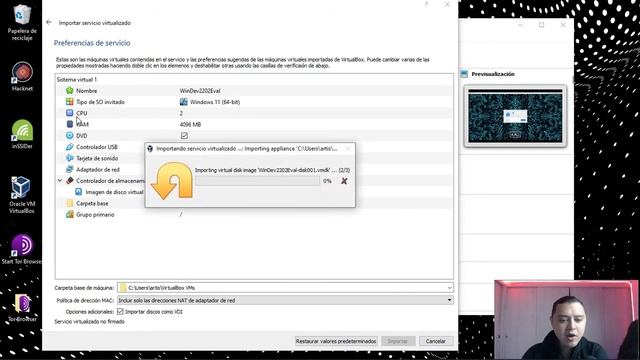Select the Grupo primario row icon

click(x=70, y=214)
